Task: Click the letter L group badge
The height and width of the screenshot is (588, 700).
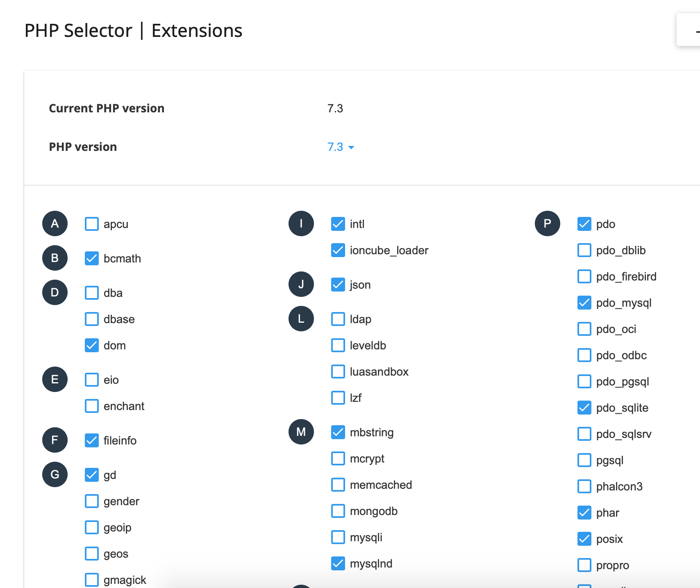Action: pos(301,319)
